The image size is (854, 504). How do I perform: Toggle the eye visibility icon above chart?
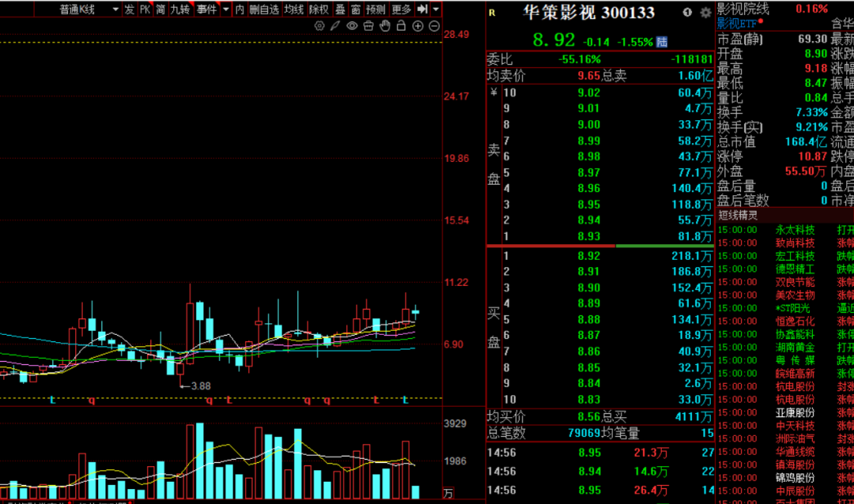click(x=353, y=25)
